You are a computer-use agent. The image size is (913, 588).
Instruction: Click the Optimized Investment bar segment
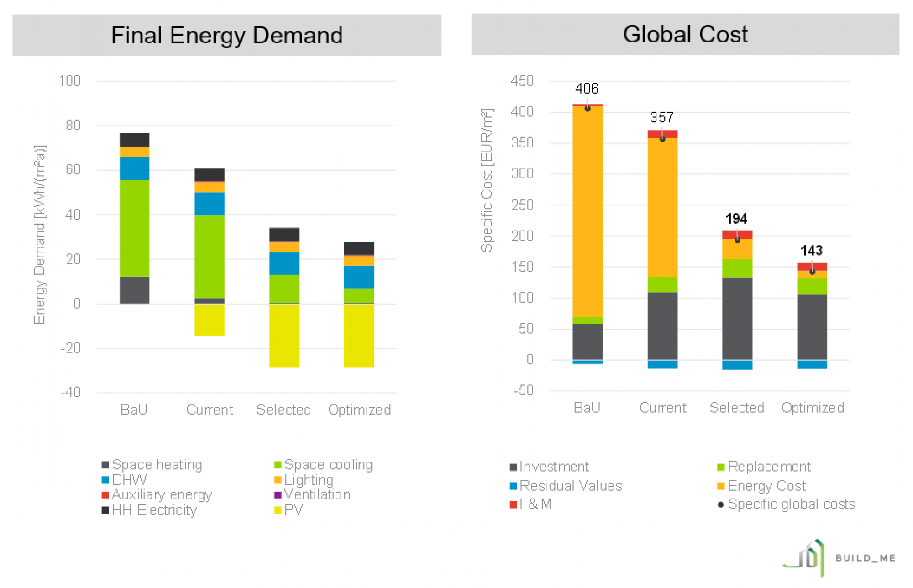(812, 327)
